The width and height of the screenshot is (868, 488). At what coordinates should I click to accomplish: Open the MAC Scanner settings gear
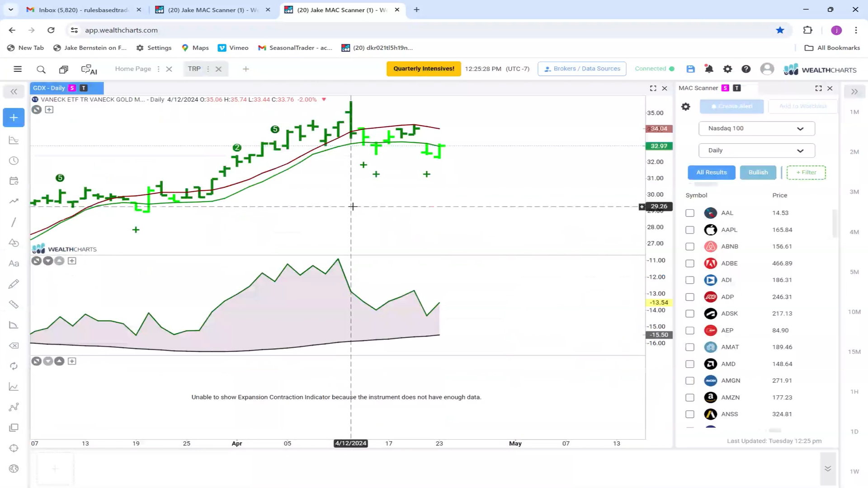coord(685,107)
